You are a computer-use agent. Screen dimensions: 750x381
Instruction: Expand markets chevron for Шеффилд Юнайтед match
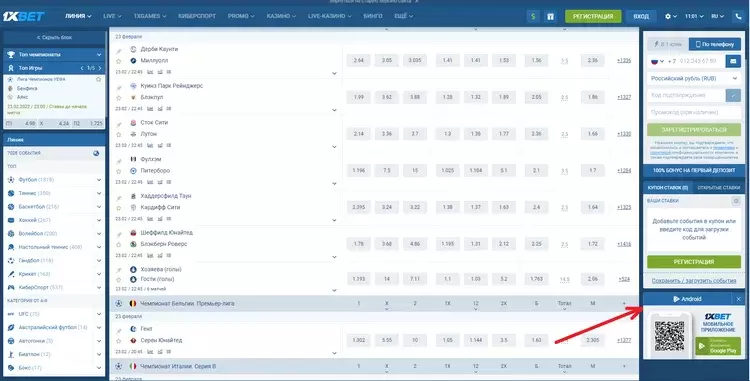click(334, 257)
